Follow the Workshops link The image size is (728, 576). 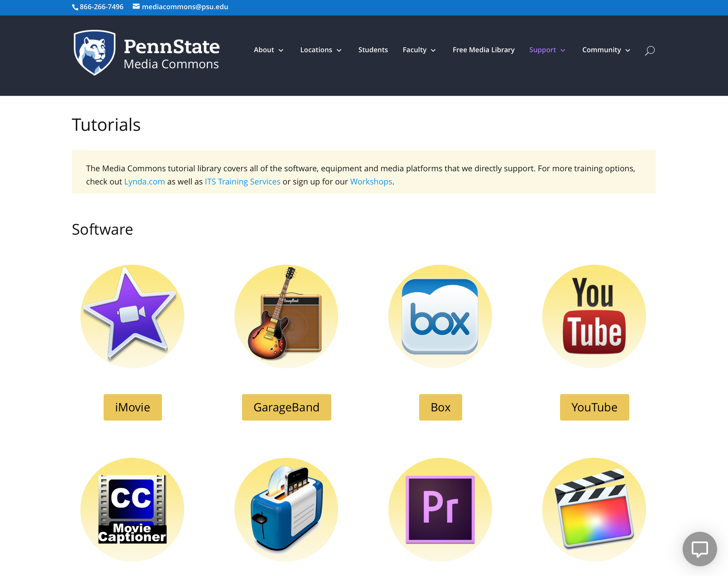pyautogui.click(x=371, y=181)
